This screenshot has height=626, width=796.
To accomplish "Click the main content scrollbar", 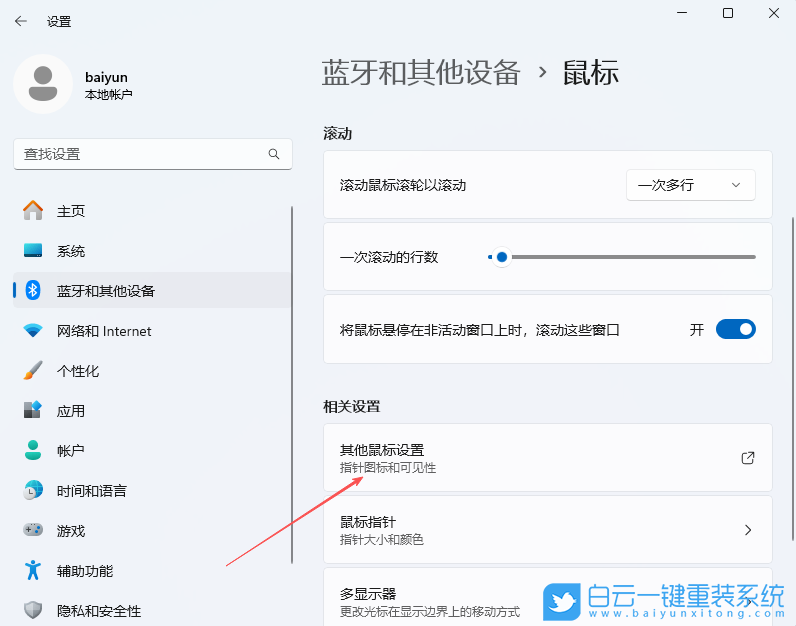I will pyautogui.click(x=792, y=379).
